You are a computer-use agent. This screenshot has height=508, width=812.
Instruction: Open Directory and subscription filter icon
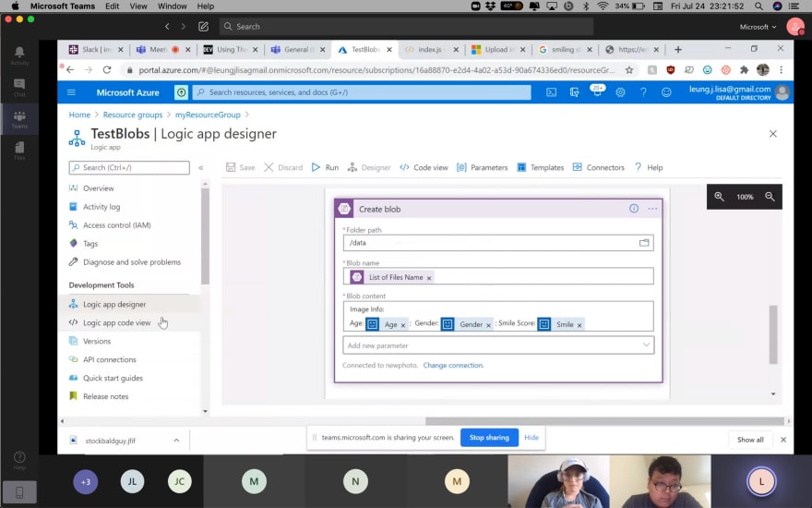coord(574,92)
